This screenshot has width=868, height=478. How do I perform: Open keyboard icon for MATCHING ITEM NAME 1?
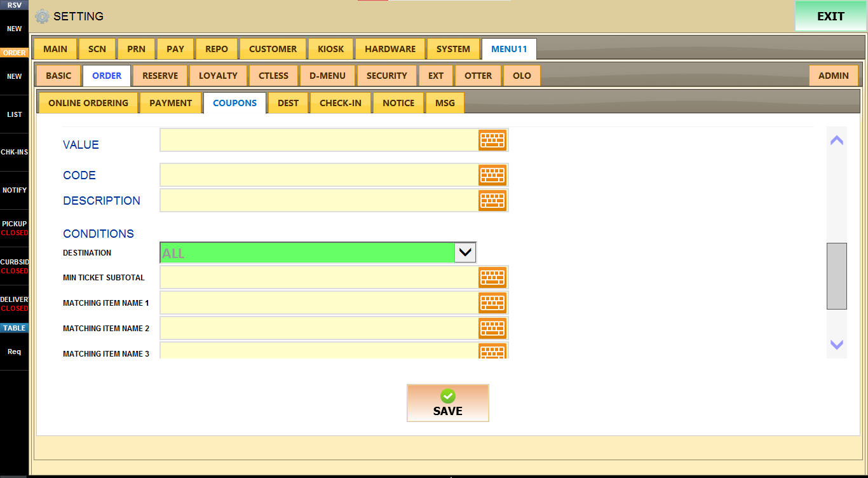pyautogui.click(x=492, y=303)
